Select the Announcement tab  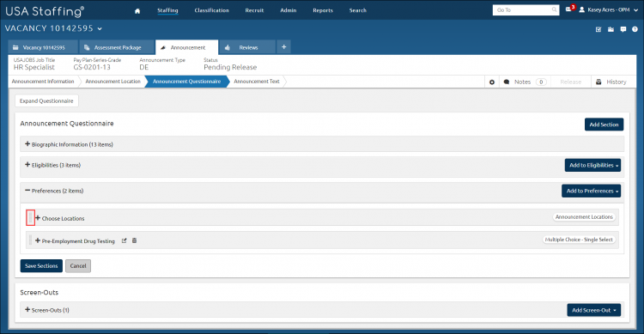pyautogui.click(x=187, y=47)
